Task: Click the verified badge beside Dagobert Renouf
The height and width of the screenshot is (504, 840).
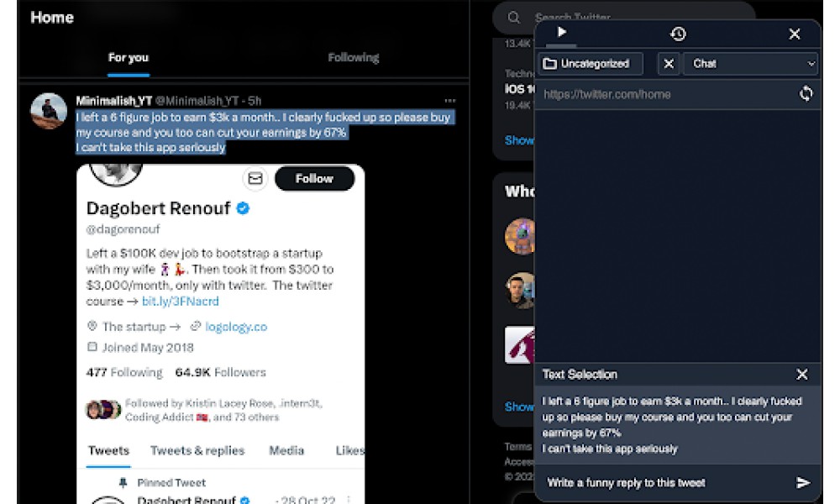Action: tap(244, 207)
